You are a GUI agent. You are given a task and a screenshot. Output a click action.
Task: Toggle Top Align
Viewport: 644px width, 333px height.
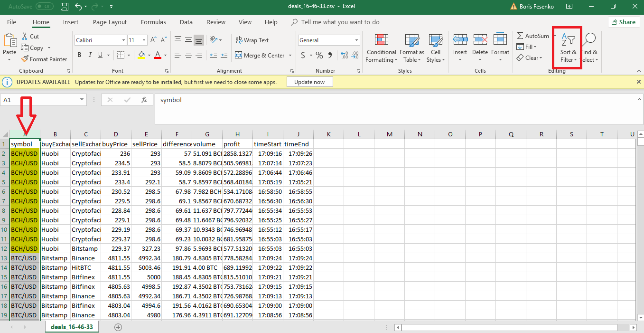click(178, 40)
